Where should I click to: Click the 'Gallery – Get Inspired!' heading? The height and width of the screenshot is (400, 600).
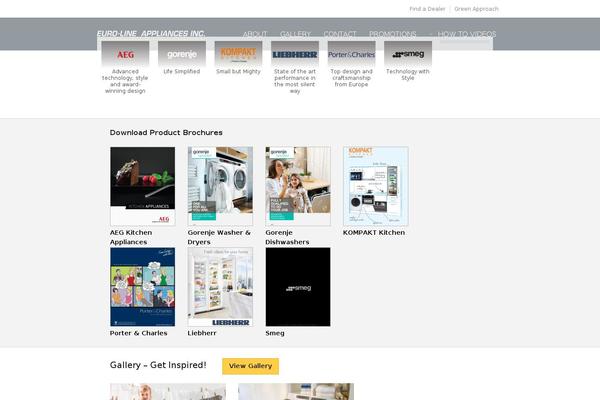[x=158, y=365]
